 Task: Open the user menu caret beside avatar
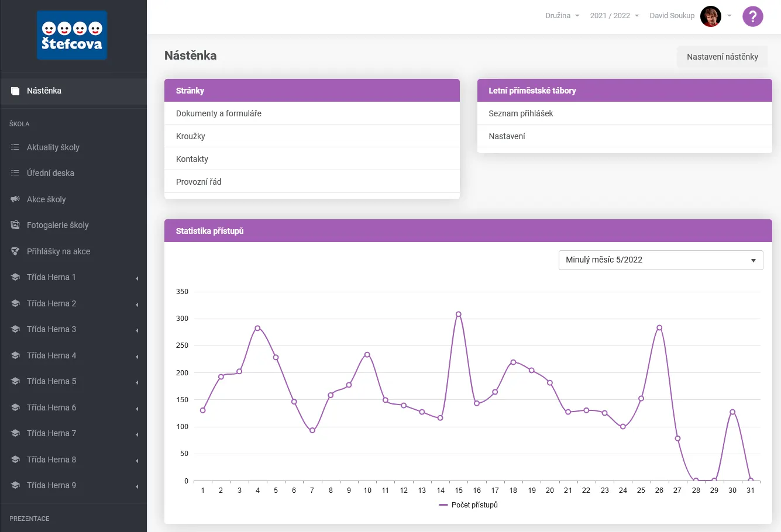[730, 16]
